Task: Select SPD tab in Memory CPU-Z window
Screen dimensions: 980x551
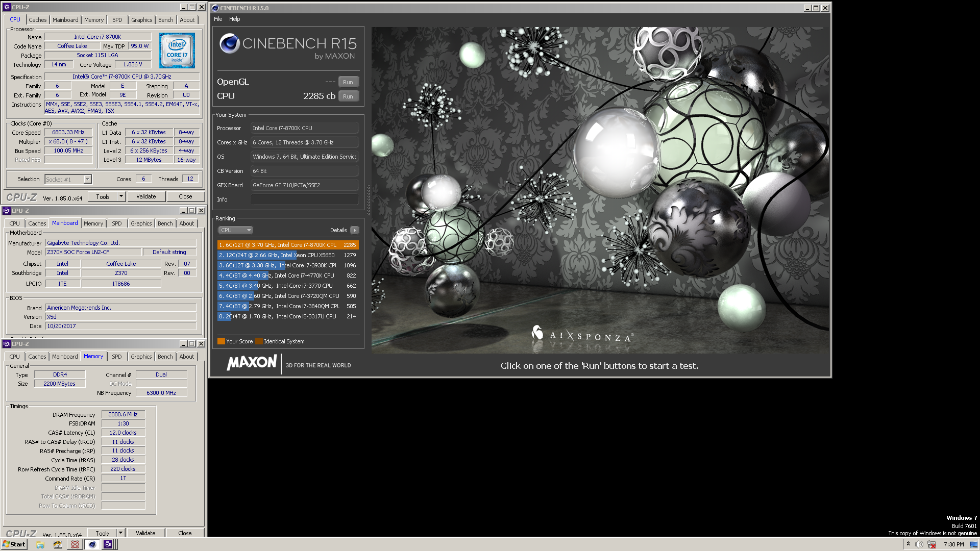Action: pos(117,357)
